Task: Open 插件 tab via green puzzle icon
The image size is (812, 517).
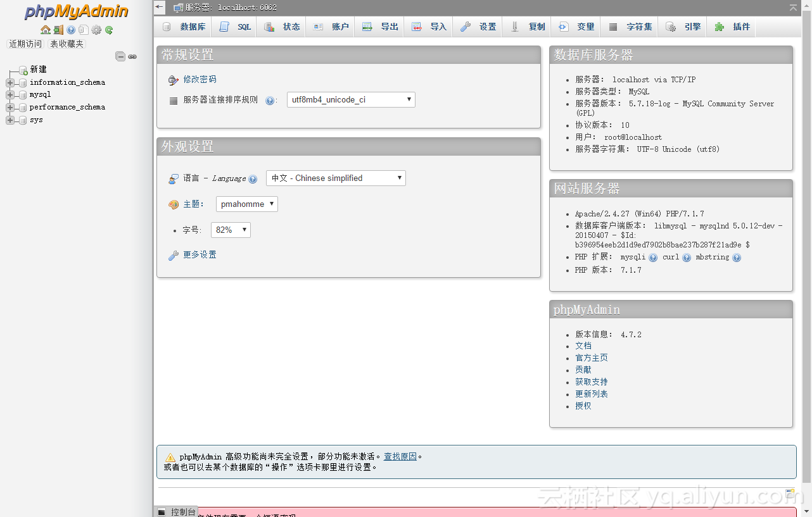Action: (719, 27)
